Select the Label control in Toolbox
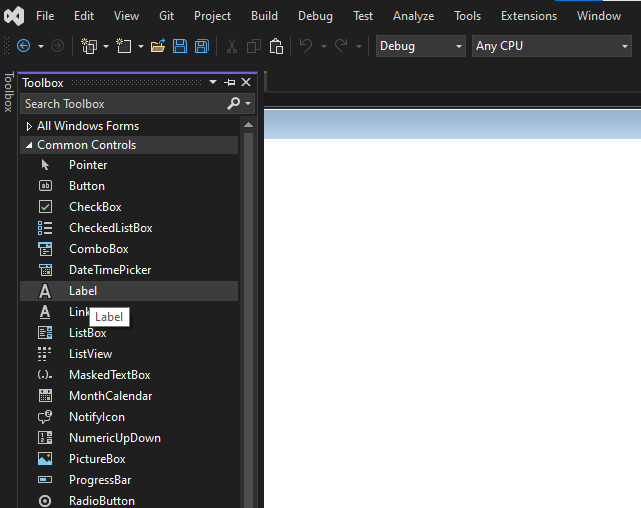The image size is (641, 508). (129, 291)
